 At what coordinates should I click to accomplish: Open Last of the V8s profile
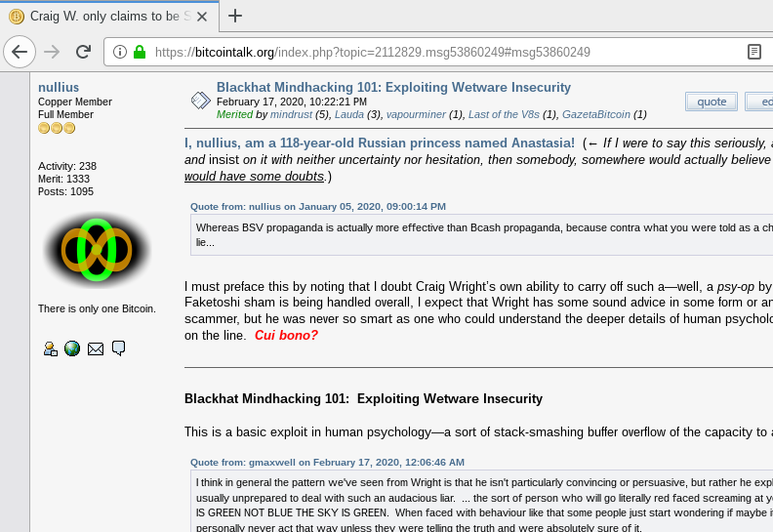click(504, 114)
